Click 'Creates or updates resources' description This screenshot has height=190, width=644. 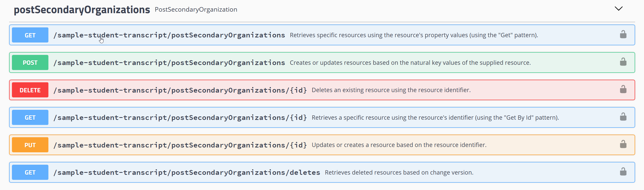pos(410,63)
